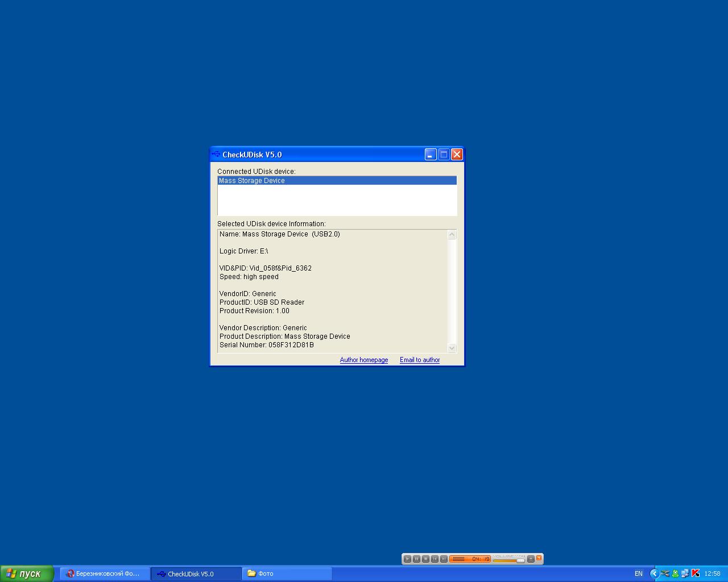
Task: Open Kaspersky antivirus tray icon
Action: (x=695, y=573)
